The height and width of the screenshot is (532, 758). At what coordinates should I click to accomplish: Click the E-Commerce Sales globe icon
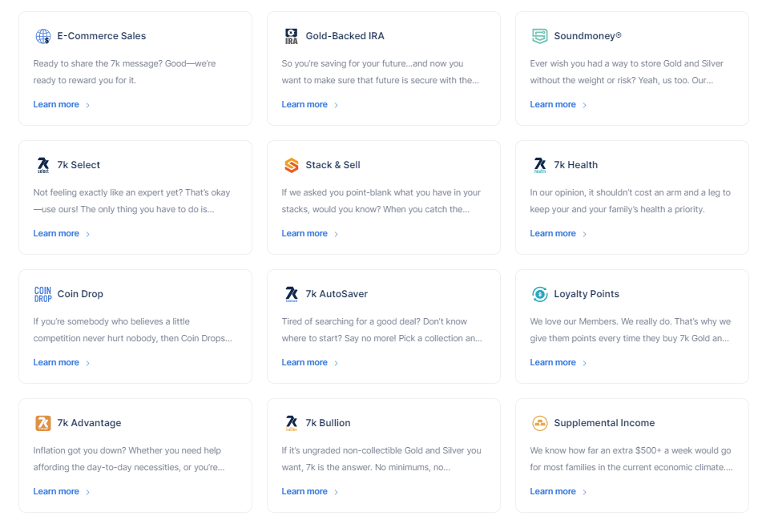coord(43,36)
